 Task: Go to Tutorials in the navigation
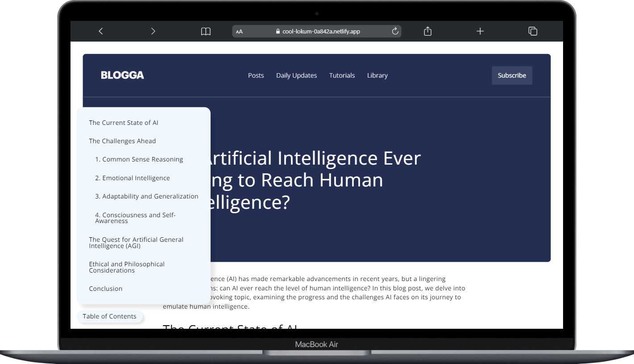[x=342, y=75]
